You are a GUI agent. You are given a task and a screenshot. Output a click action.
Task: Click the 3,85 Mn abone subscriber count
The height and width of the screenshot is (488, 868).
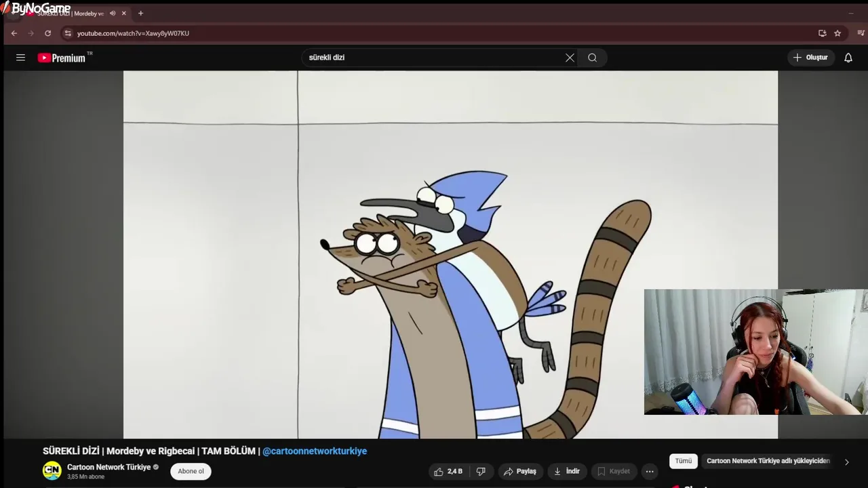86,476
